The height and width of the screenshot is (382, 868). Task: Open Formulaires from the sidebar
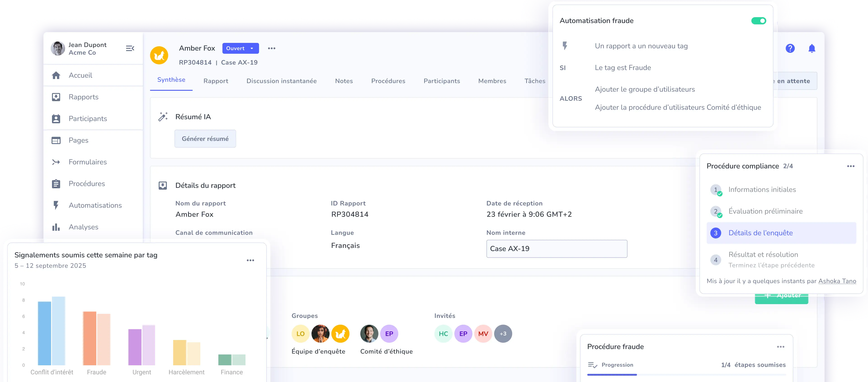coord(88,162)
